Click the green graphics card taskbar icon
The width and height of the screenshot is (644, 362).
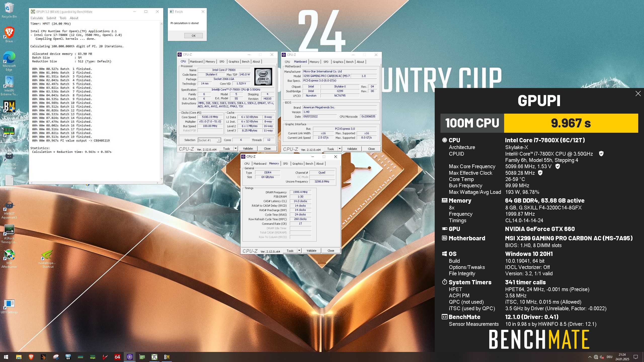click(x=142, y=357)
